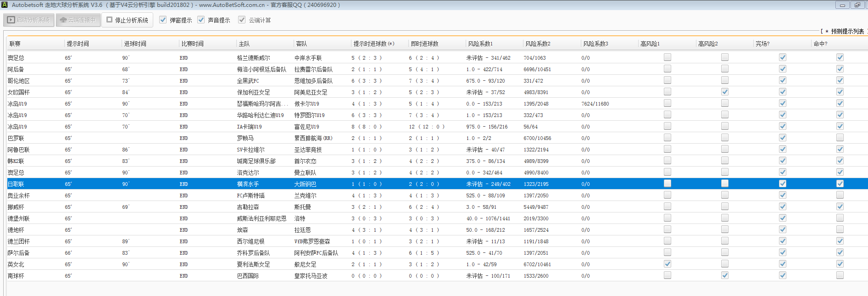Click the 风险系数1 column header
Viewport: 868px width, 296px height.
point(480,44)
